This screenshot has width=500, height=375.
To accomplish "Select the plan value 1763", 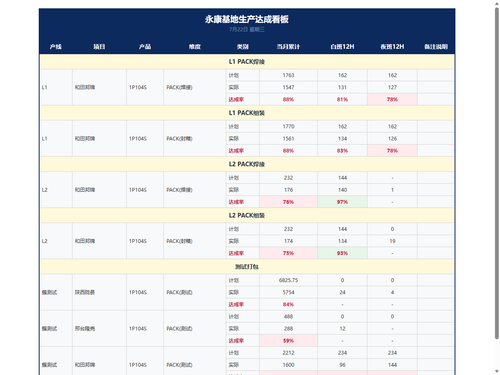I will (288, 75).
